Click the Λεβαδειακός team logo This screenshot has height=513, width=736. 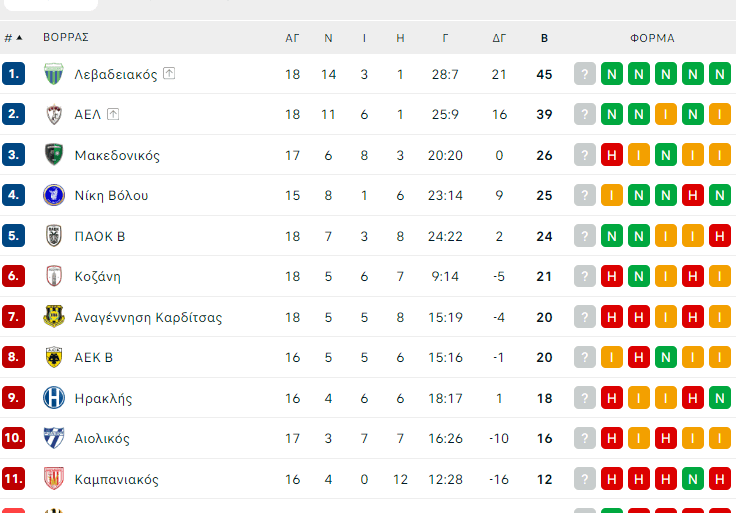coord(54,74)
